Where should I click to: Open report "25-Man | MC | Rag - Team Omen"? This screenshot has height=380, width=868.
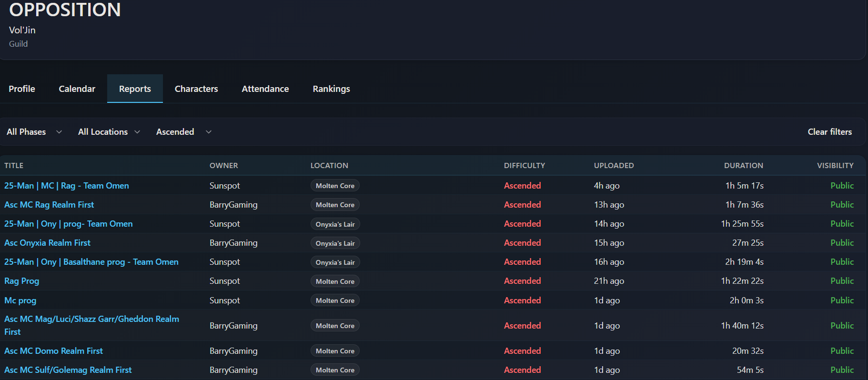click(67, 186)
